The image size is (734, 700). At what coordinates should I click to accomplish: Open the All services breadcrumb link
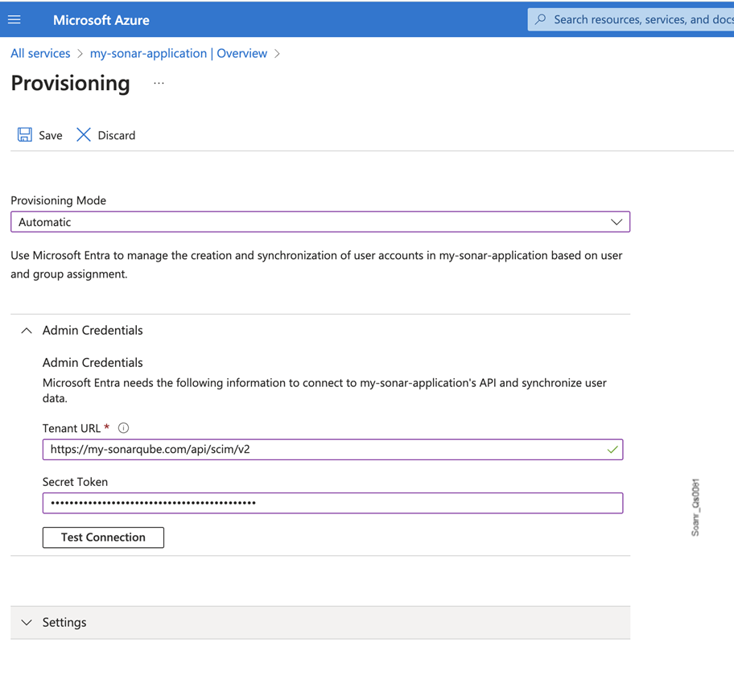[40, 53]
